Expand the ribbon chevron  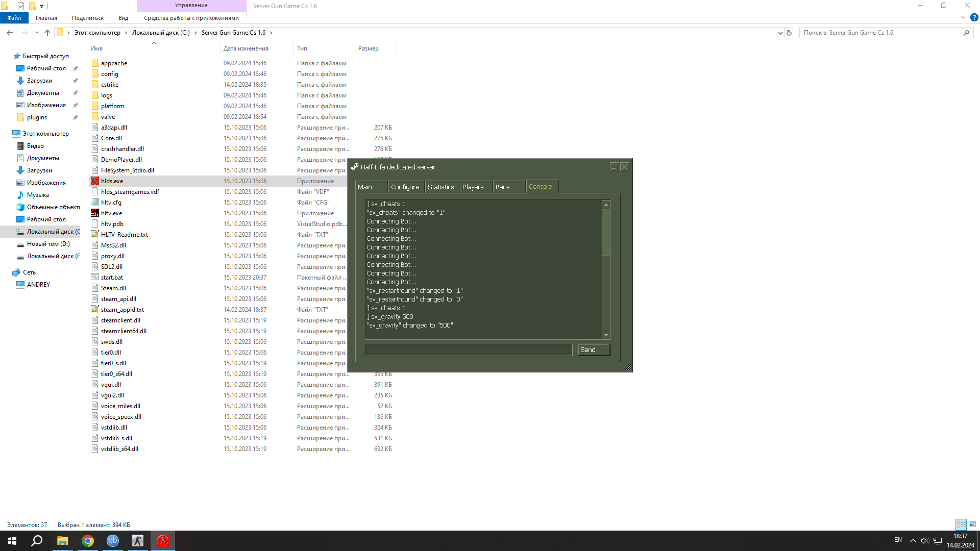[x=963, y=17]
